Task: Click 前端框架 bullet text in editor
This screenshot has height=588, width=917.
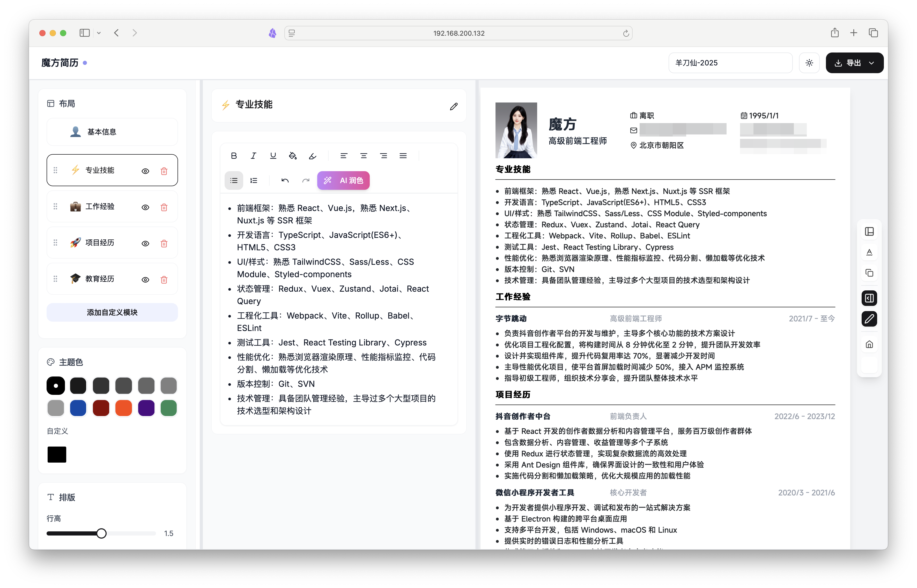Action: (324, 214)
